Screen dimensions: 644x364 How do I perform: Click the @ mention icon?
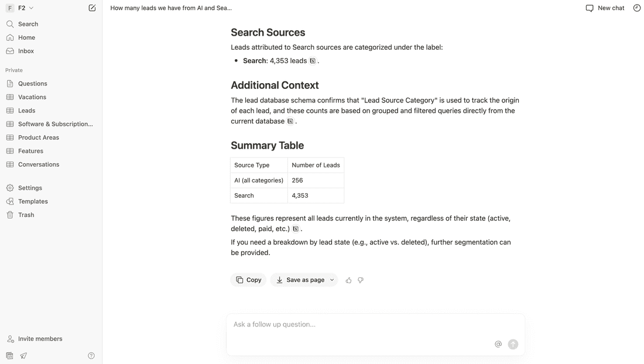point(498,344)
